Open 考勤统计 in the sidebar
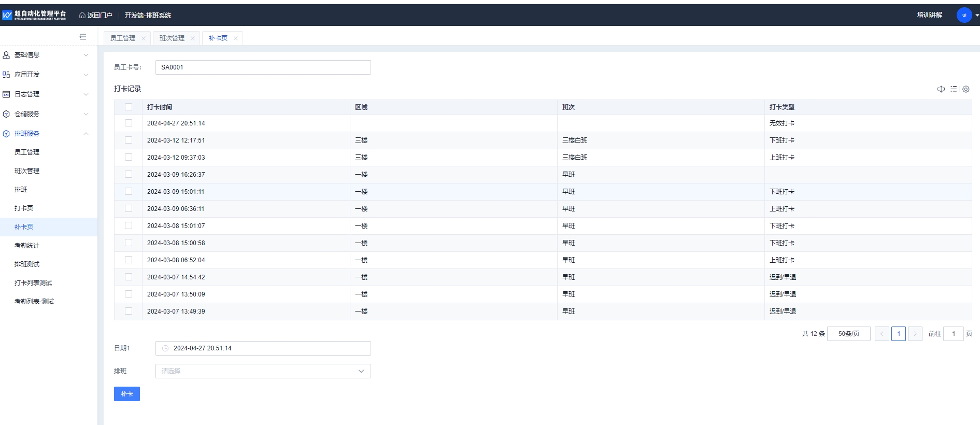Viewport: 980px width, 425px height. pyautogui.click(x=27, y=246)
